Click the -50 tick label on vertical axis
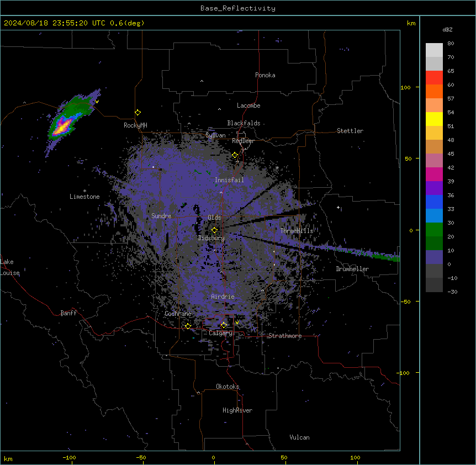476x465 pixels. 405,302
